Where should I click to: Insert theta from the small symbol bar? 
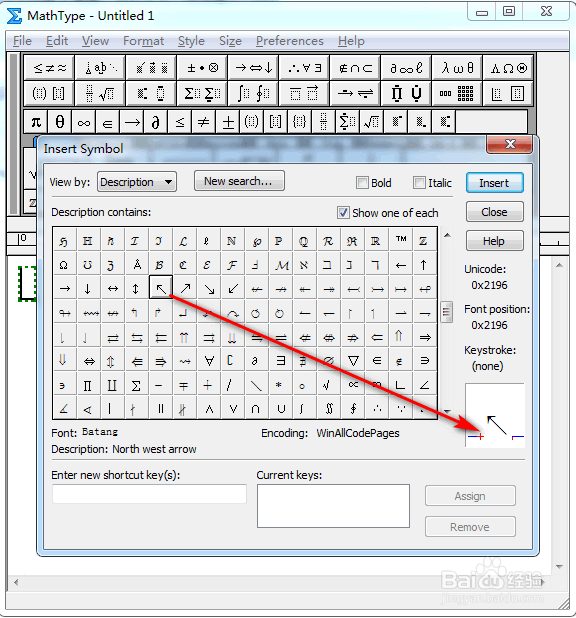pos(60,122)
